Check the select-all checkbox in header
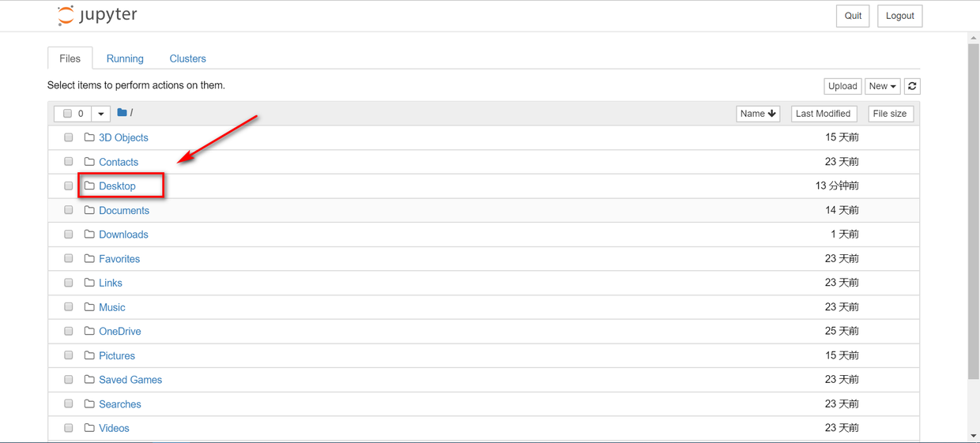The image size is (980, 443). pyautogui.click(x=67, y=114)
